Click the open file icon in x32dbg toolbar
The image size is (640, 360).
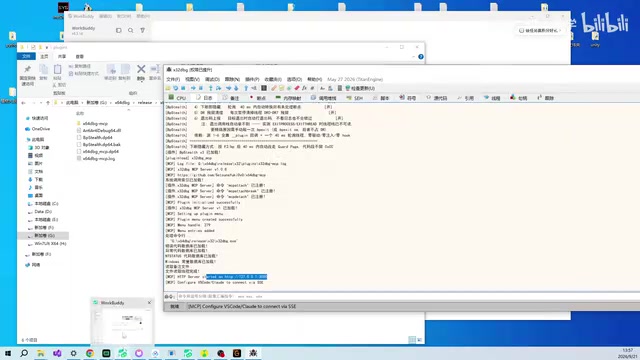[168, 88]
